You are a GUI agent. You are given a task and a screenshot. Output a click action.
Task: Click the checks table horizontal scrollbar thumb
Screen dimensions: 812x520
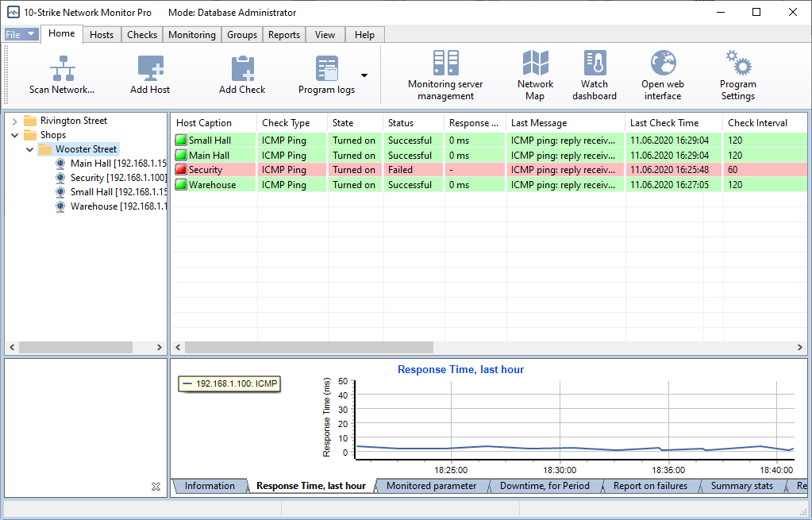coord(309,348)
